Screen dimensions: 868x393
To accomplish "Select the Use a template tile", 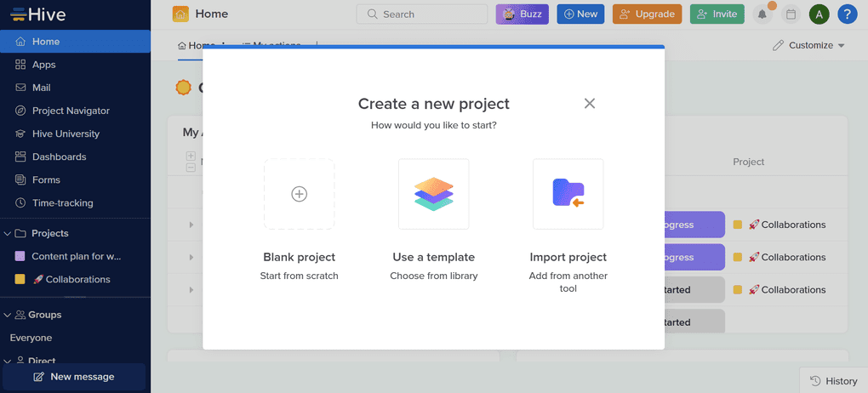I will pyautogui.click(x=433, y=194).
